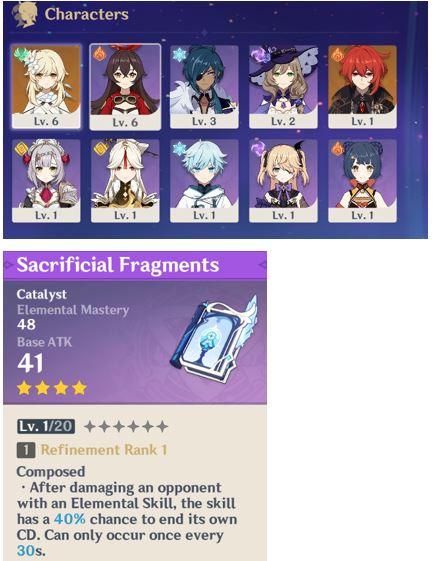Click the Anemo element icon on Traveler
444x561 pixels.
point(21,55)
